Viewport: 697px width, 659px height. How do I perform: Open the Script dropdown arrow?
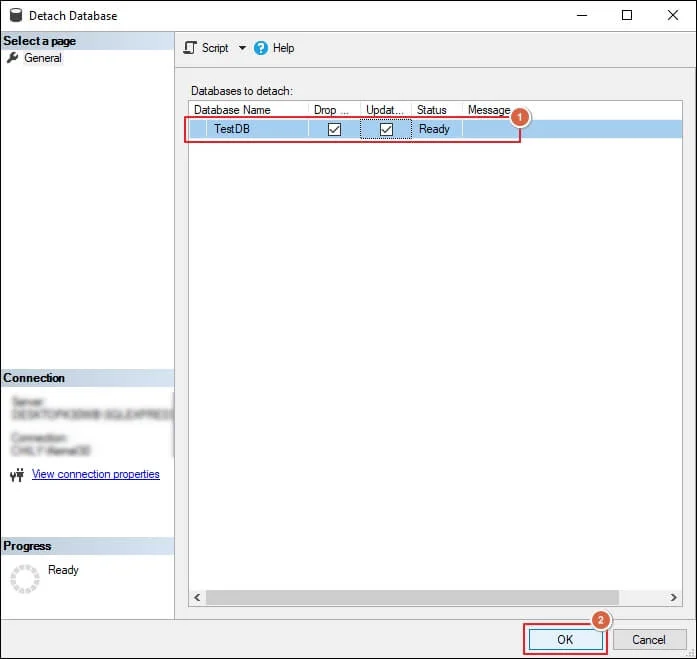click(242, 48)
